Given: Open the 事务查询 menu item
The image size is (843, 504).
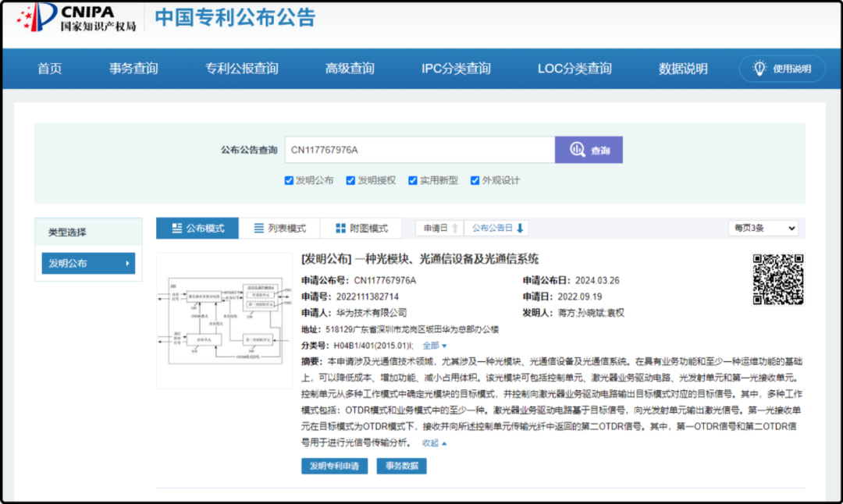Looking at the screenshot, I should tap(133, 68).
